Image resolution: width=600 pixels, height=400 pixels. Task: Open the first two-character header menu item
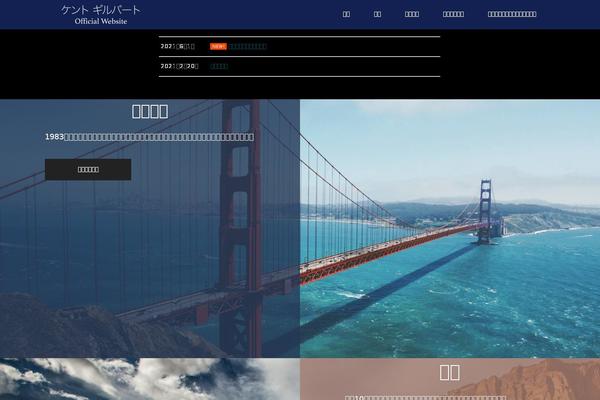(x=346, y=14)
